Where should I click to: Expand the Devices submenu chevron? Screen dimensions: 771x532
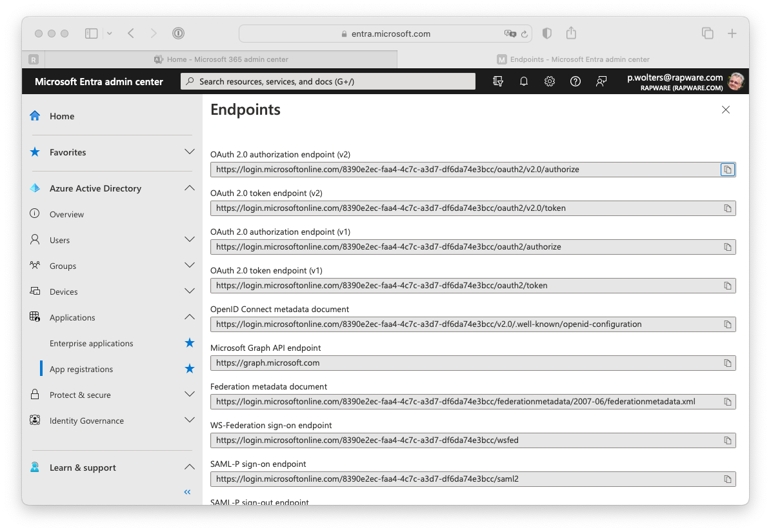[x=189, y=291]
